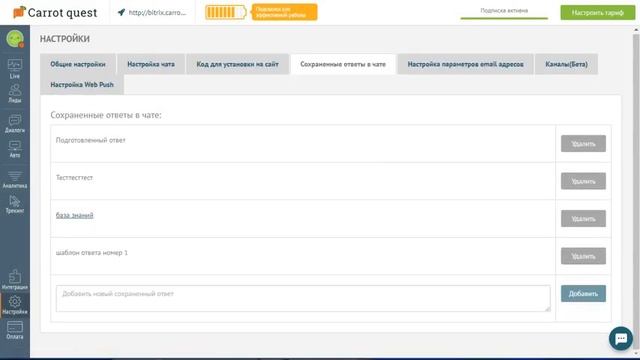Click the Carrot quest logo
The image size is (640, 360).
(55, 12)
